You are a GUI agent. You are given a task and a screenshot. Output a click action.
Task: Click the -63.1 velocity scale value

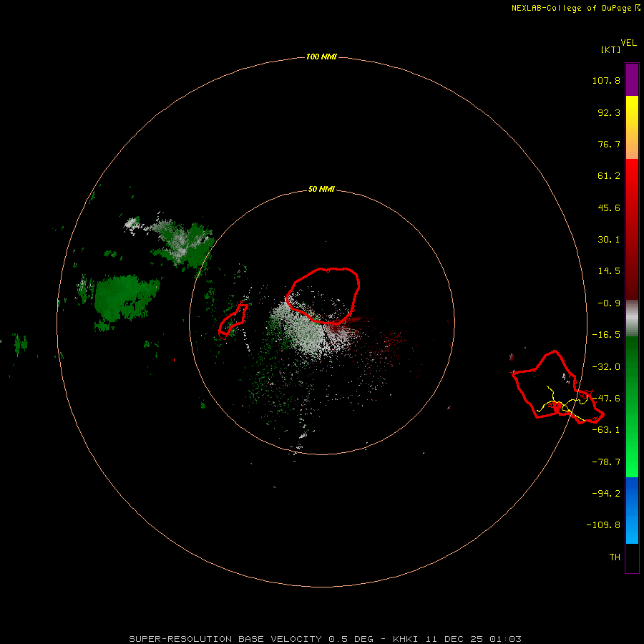(x=606, y=430)
